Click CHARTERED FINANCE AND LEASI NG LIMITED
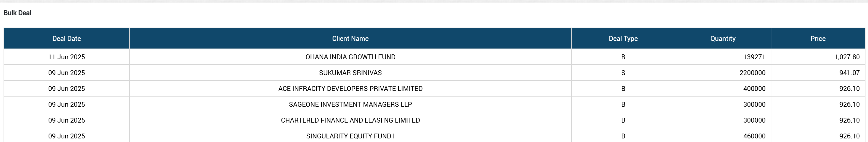Viewport: 868px width, 142px height. coord(350,120)
